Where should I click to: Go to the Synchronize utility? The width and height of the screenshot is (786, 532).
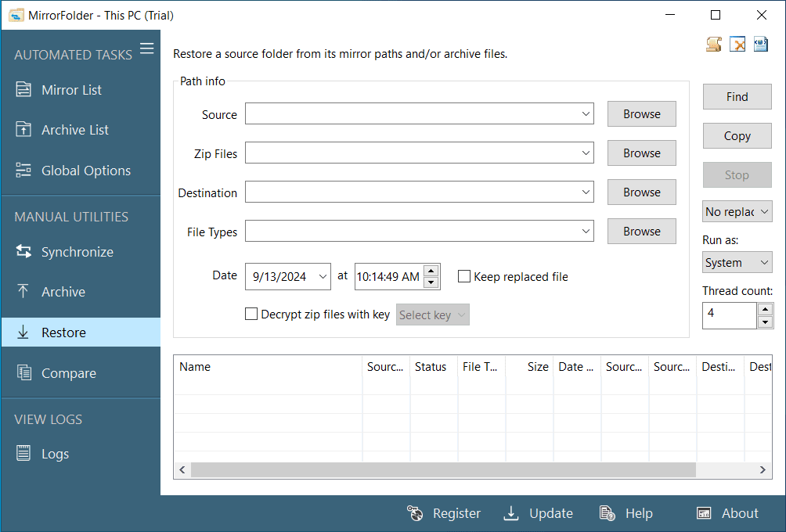point(80,252)
